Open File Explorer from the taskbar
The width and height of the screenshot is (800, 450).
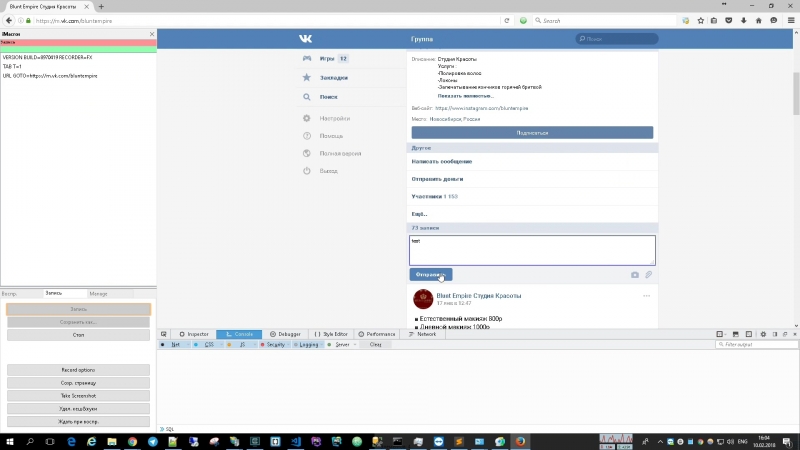coord(112,441)
